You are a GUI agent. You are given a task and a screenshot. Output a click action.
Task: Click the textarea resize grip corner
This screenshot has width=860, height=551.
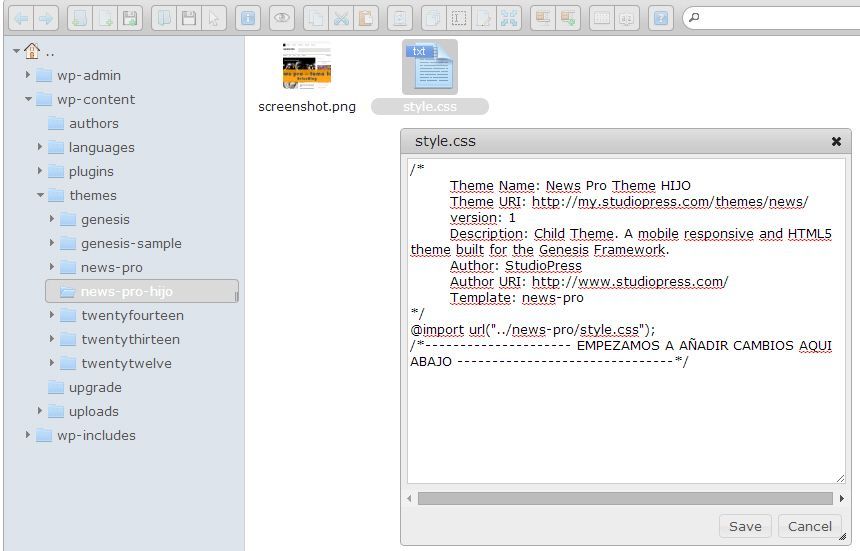pyautogui.click(x=840, y=479)
